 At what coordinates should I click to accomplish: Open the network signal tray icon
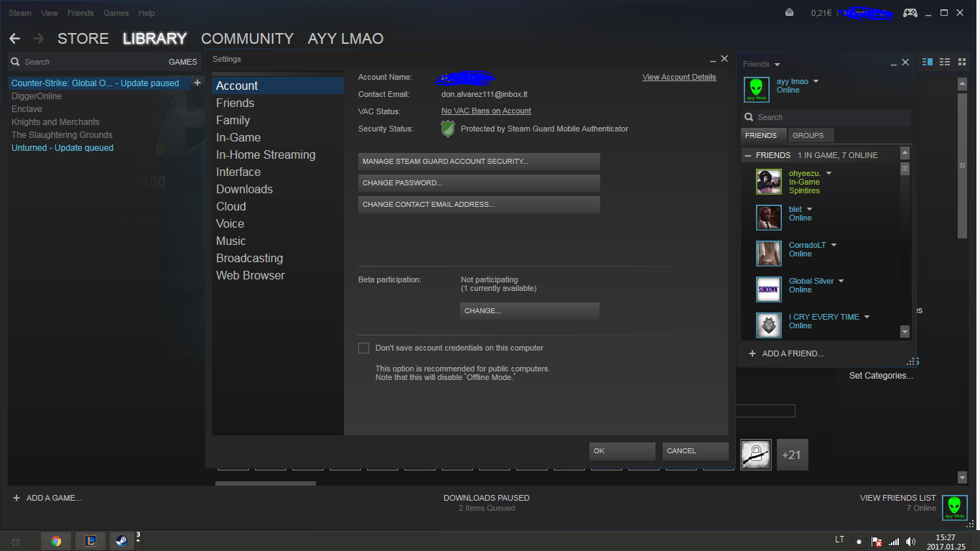tap(894, 541)
